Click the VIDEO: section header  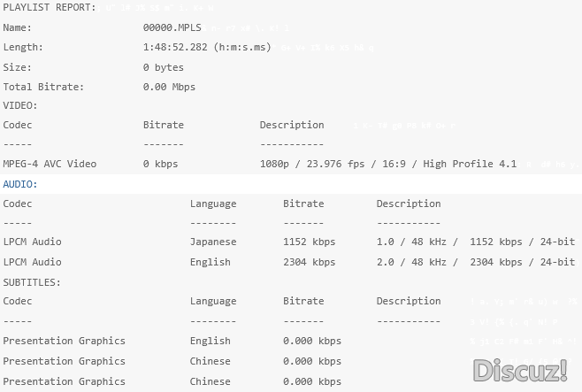(20, 105)
